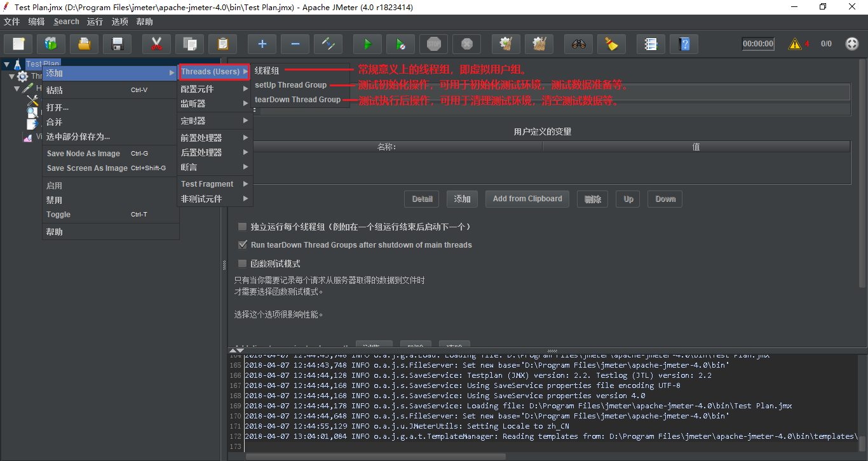
Task: Expand the Test Fragment submenu
Action: (215, 184)
